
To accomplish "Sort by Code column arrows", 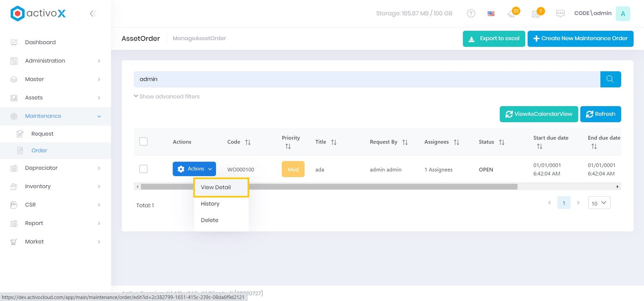I will point(248,142).
